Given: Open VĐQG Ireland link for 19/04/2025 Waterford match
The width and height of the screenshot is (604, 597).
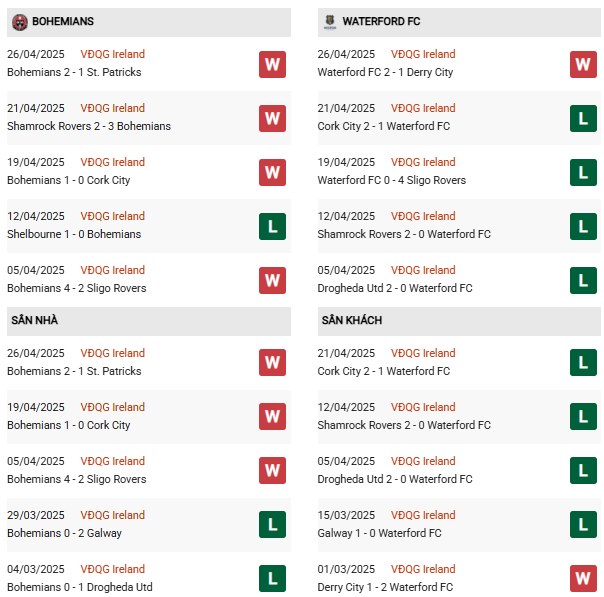Looking at the screenshot, I should (x=423, y=162).
